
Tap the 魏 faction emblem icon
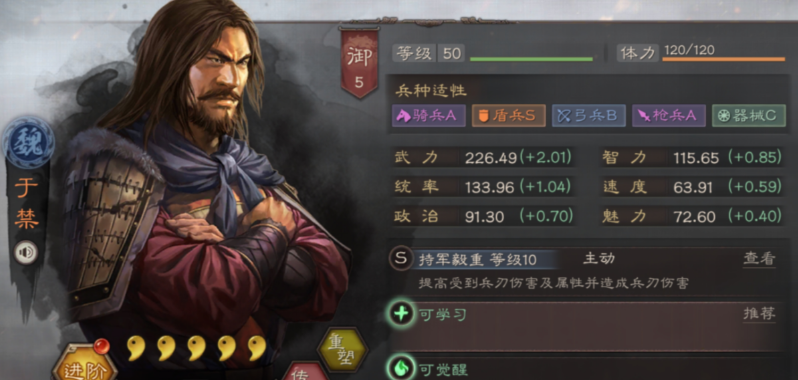click(28, 141)
